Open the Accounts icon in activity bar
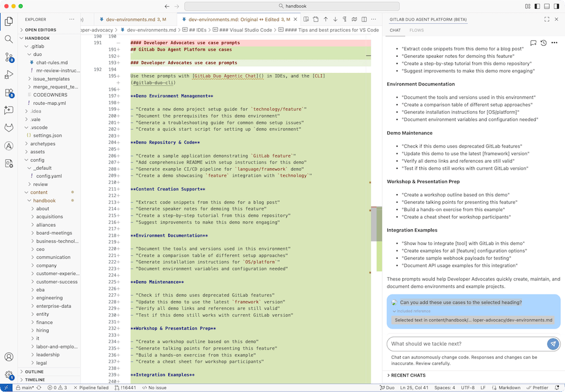Image resolution: width=565 pixels, height=392 pixels. tap(9, 357)
